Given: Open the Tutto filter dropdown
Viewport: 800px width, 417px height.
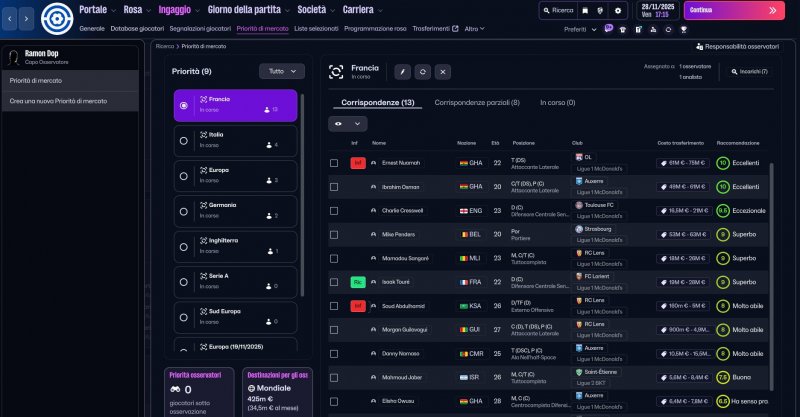Looking at the screenshot, I should (x=281, y=71).
